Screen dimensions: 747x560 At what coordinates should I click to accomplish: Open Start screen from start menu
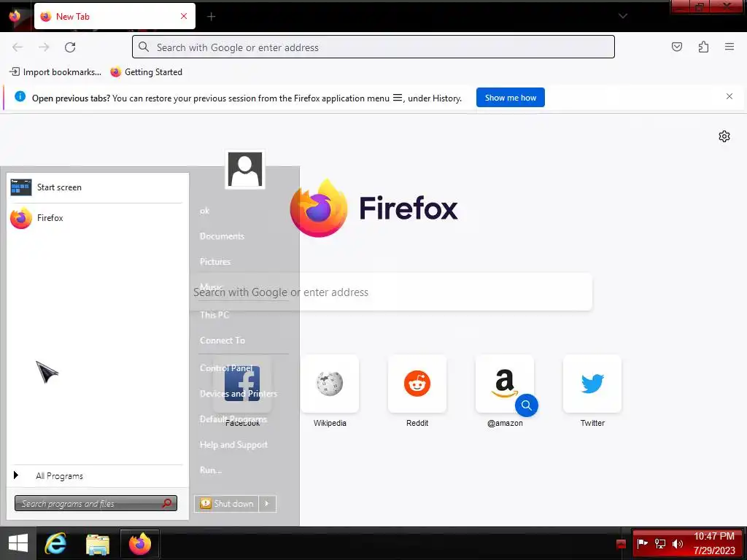point(96,187)
